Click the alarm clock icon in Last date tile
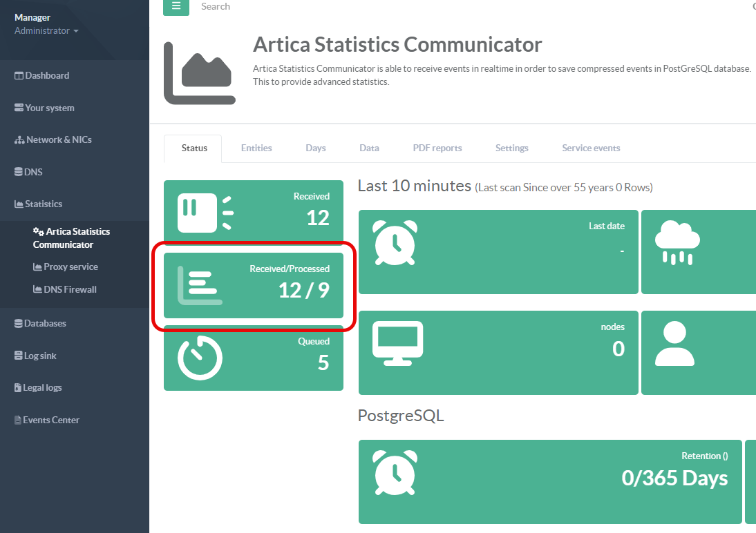 pyautogui.click(x=395, y=243)
